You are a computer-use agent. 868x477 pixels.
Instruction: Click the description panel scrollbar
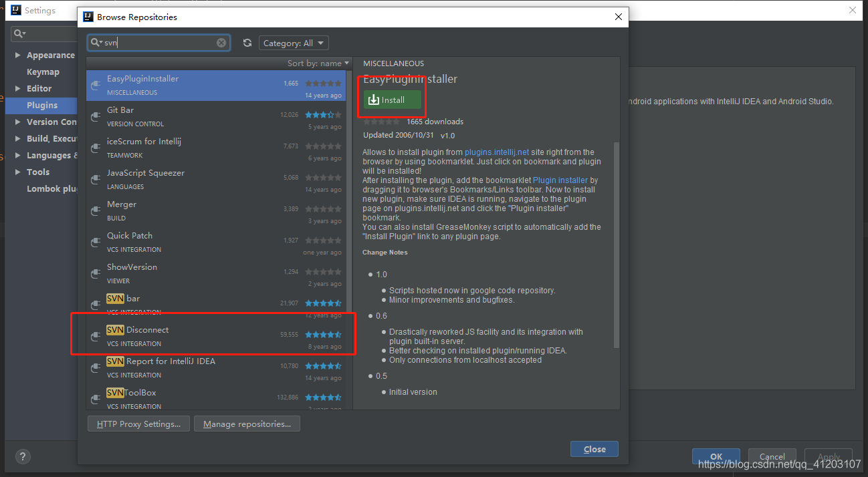point(617,244)
